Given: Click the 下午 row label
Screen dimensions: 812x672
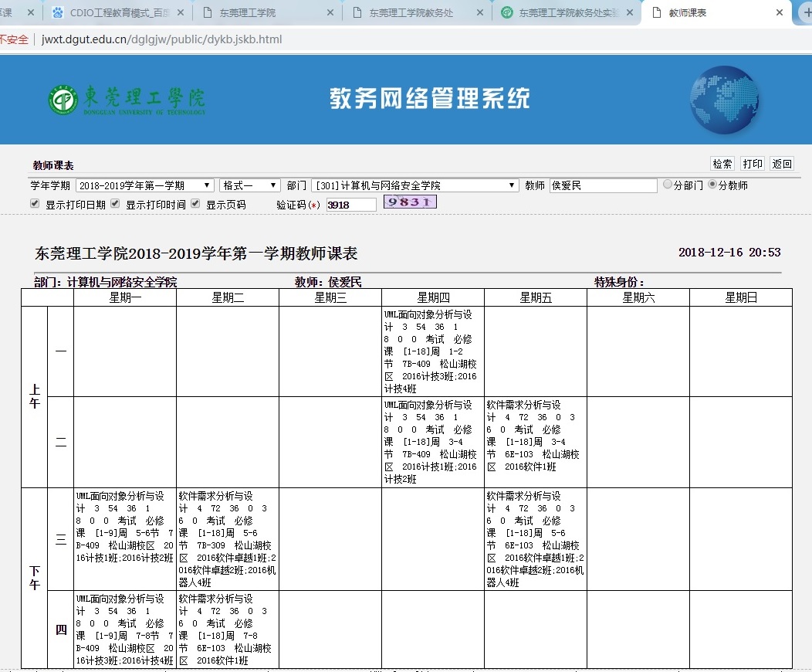Looking at the screenshot, I should (34, 578).
